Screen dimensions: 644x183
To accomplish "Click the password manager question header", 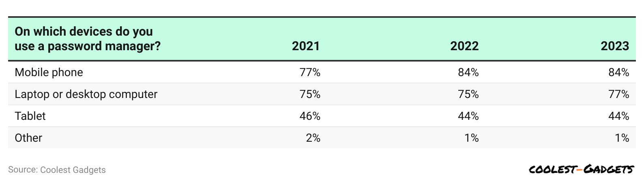I will 88,38.
